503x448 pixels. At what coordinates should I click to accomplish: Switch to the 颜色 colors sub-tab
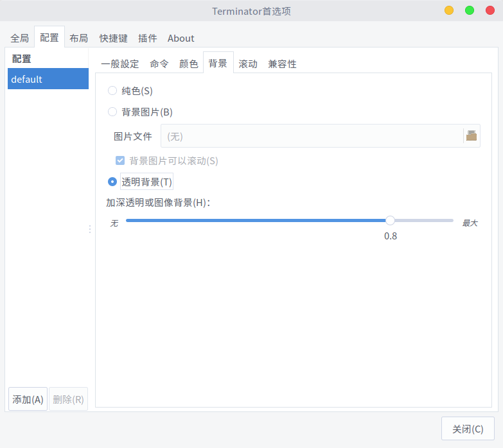point(189,64)
